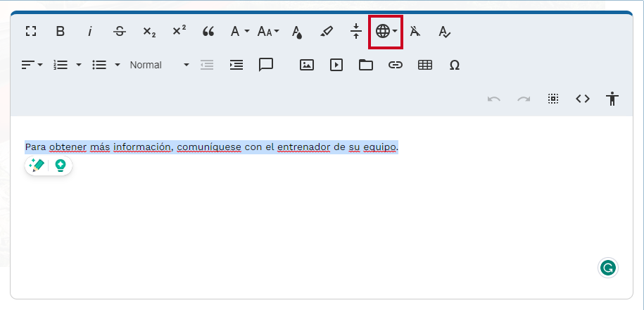Select all content in editor
This screenshot has width=644, height=310.
click(553, 99)
